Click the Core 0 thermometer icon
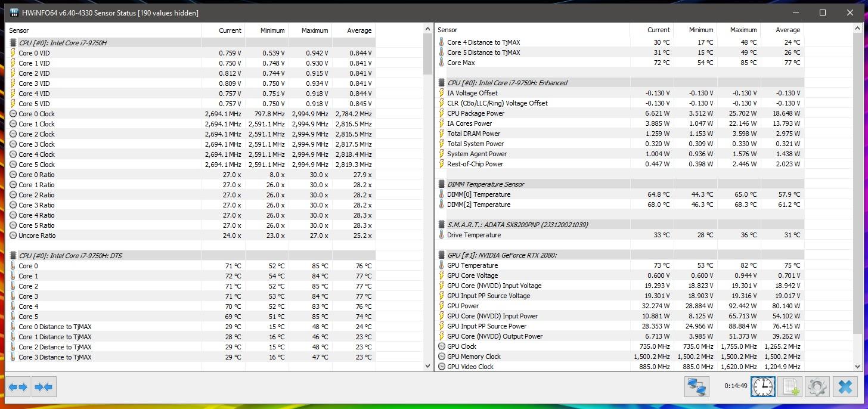This screenshot has width=868, height=409. (x=14, y=266)
